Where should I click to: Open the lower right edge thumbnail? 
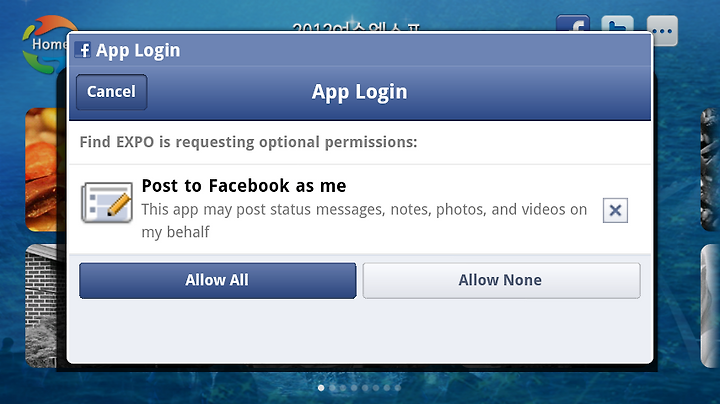click(x=710, y=306)
